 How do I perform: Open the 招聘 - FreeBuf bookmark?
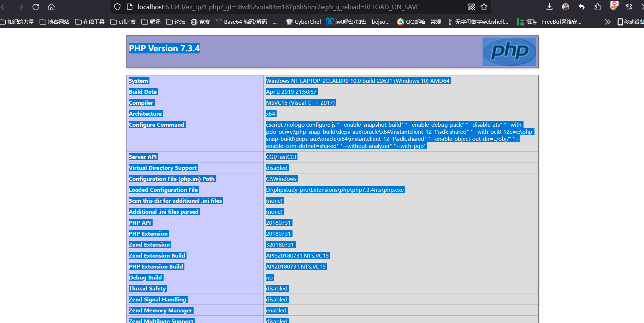click(x=549, y=22)
